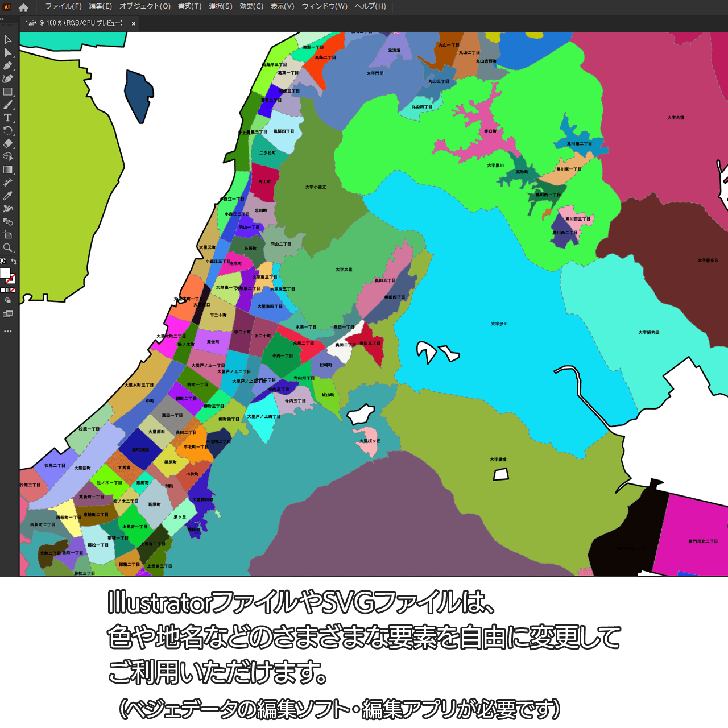Image resolution: width=728 pixels, height=728 pixels.
Task: Select the Paintbrush tool
Action: pyautogui.click(x=8, y=105)
